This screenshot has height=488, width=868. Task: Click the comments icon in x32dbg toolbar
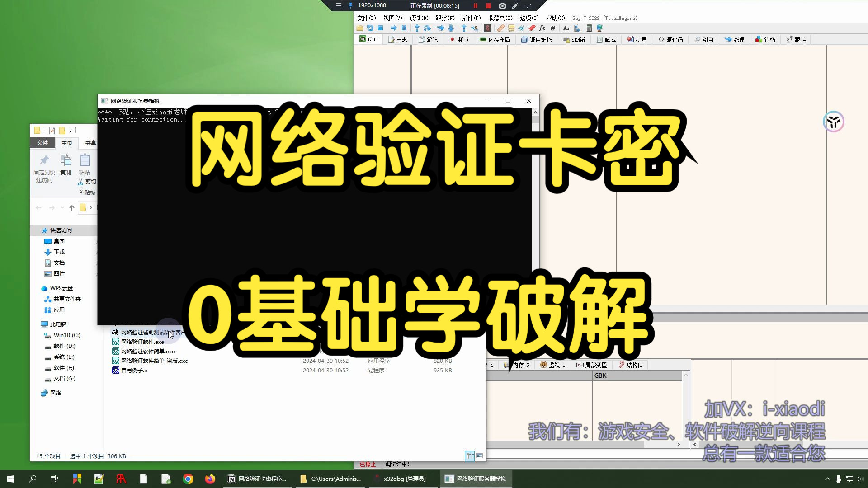point(511,28)
